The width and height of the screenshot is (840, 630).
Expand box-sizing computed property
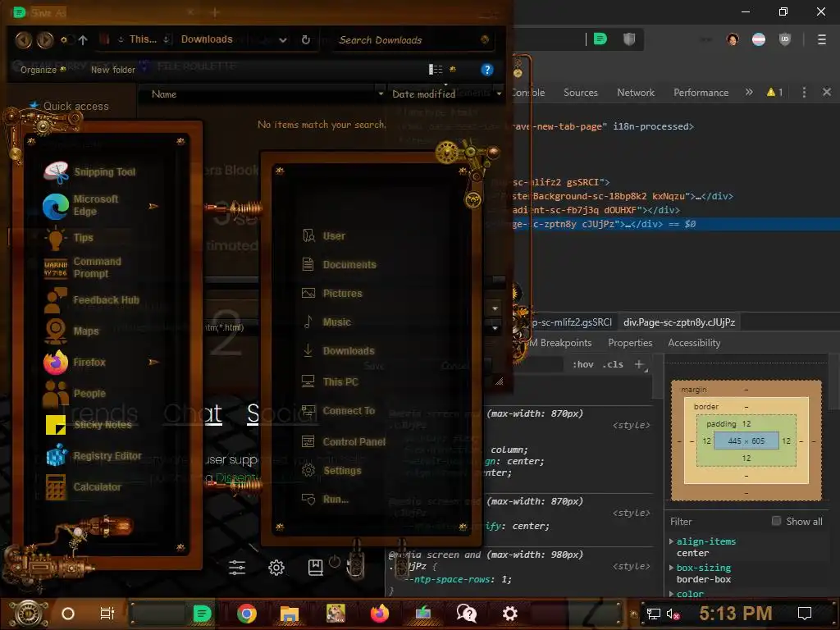click(671, 568)
